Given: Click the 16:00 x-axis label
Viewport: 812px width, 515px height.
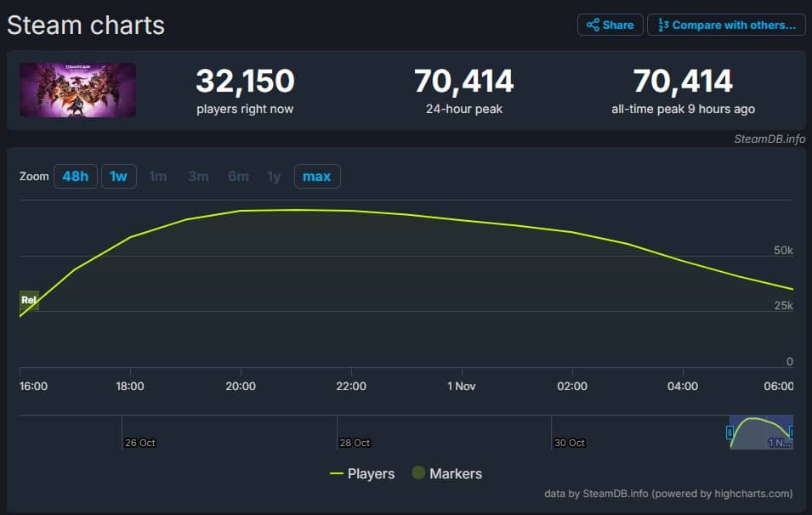Looking at the screenshot, I should pyautogui.click(x=34, y=386).
